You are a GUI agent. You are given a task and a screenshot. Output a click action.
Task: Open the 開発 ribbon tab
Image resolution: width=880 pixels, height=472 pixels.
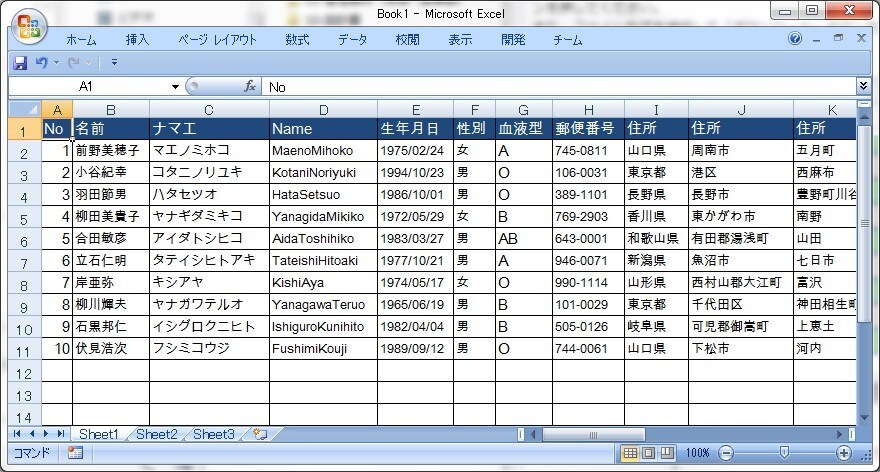click(x=513, y=40)
